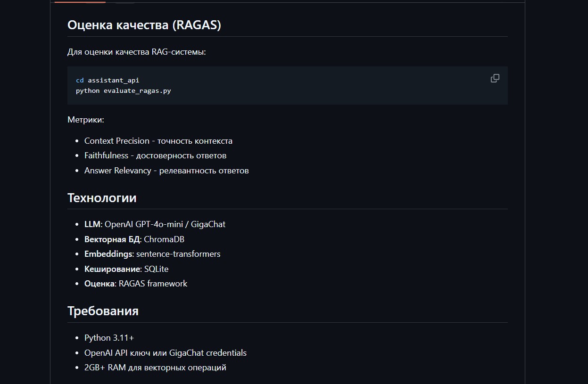This screenshot has height=384, width=588.
Task: Click the bold 'LLM' label
Action: click(92, 224)
